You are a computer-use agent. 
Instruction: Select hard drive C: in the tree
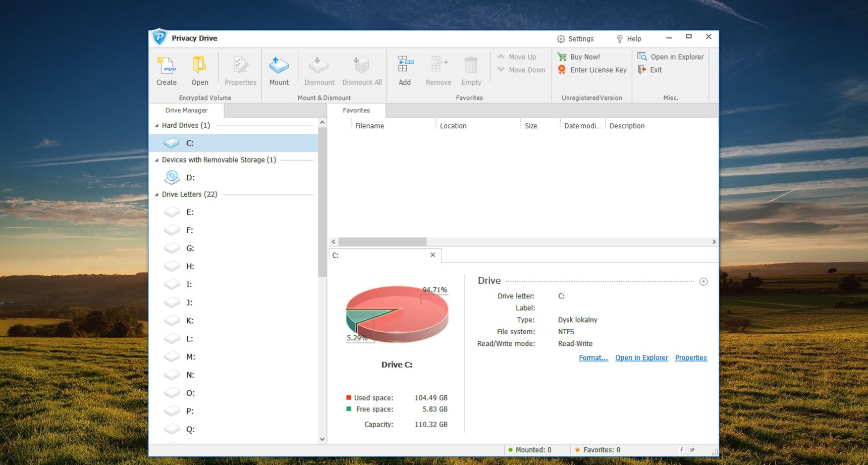(x=234, y=143)
